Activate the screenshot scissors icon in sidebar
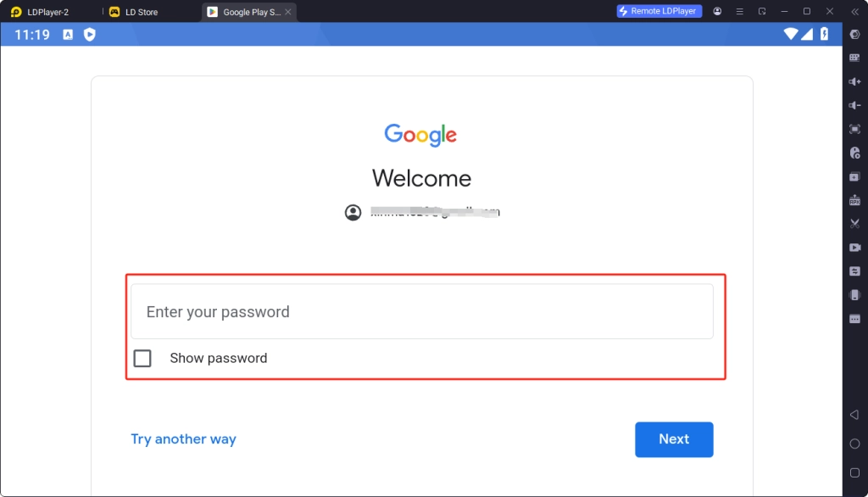868x497 pixels. point(854,223)
